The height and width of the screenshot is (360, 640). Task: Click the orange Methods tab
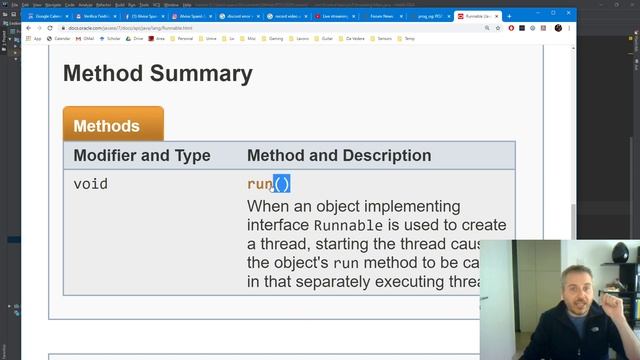(x=113, y=124)
